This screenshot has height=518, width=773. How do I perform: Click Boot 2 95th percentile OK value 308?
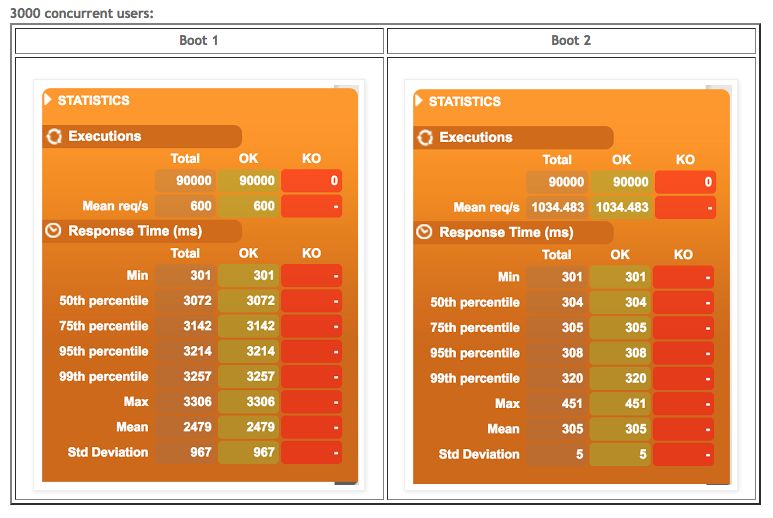[621, 353]
